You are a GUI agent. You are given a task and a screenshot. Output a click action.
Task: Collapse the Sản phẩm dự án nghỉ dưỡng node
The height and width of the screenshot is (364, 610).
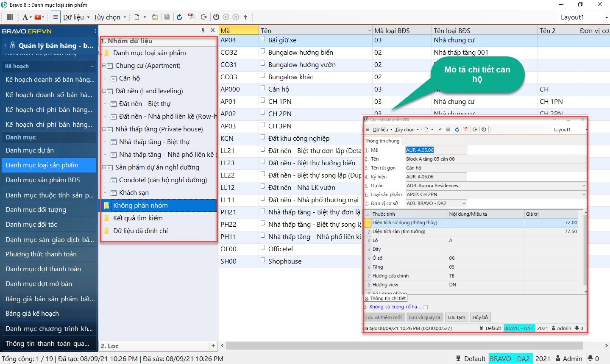pos(104,167)
